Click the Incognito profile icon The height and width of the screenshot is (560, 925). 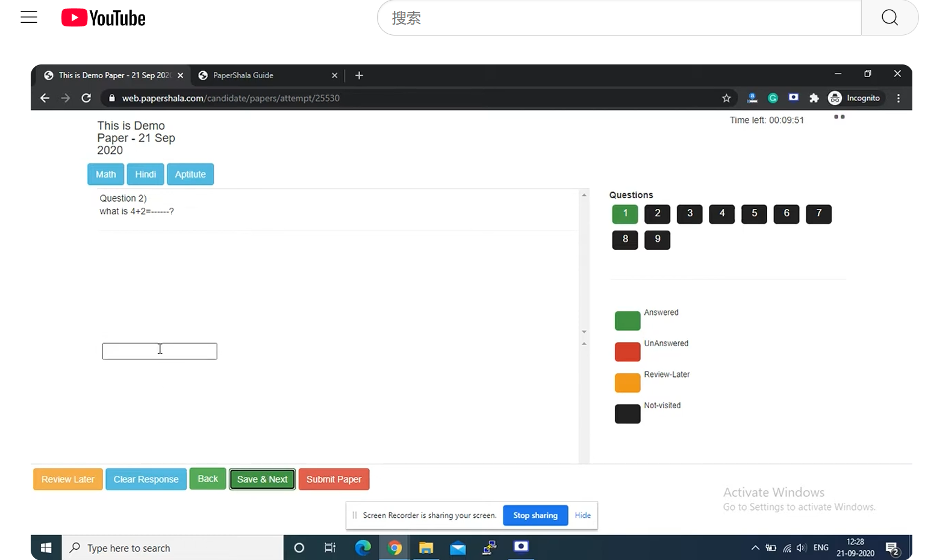point(835,98)
